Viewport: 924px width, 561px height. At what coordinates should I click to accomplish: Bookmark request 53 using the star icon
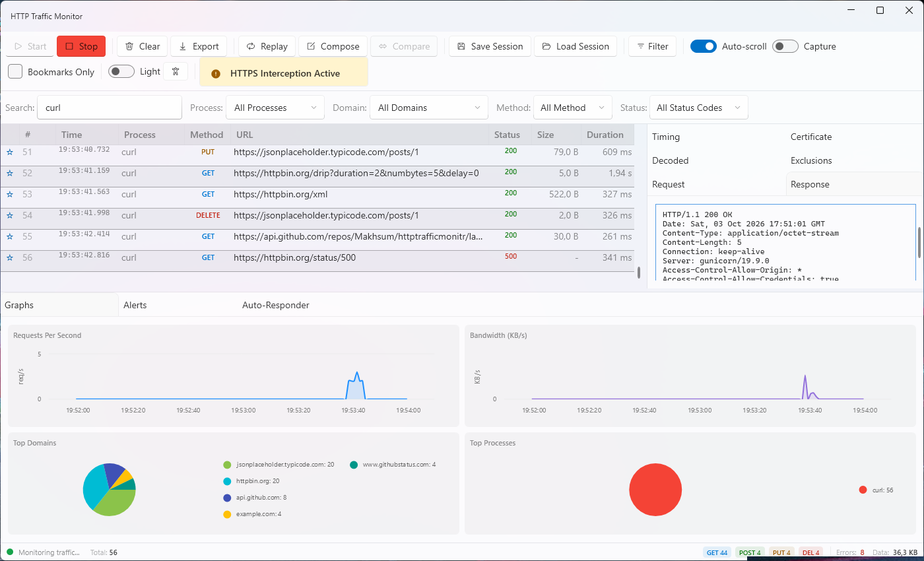10,194
